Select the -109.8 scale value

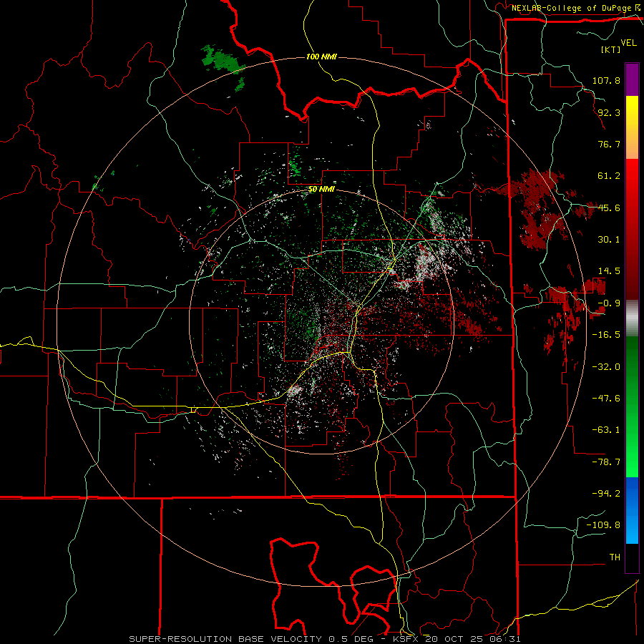603,525
